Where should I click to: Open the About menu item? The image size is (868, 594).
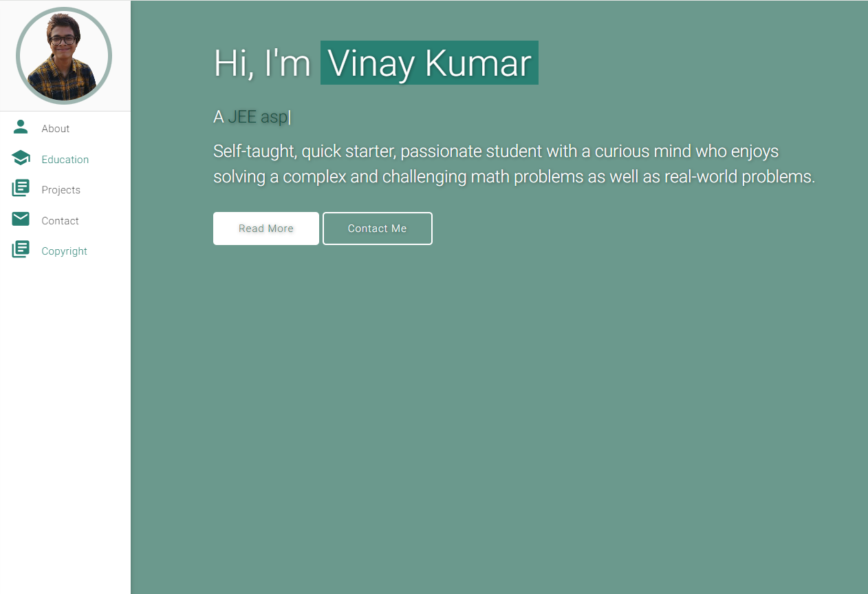[x=55, y=129]
